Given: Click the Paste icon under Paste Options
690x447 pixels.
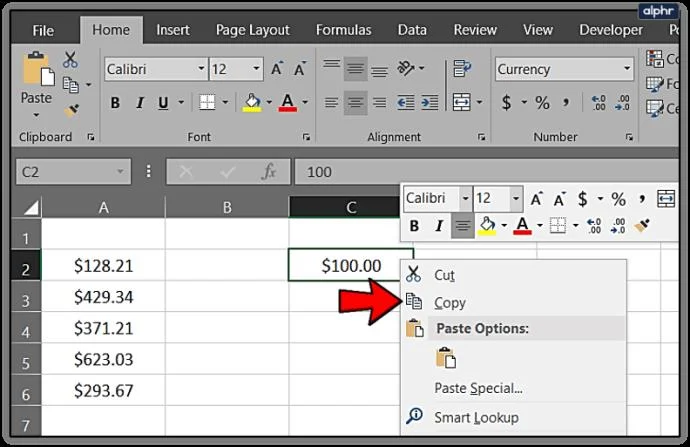Looking at the screenshot, I should (x=446, y=357).
